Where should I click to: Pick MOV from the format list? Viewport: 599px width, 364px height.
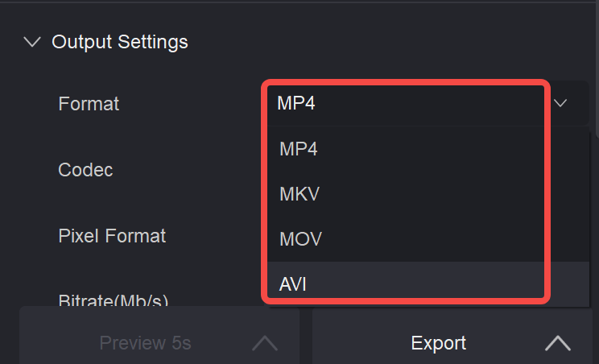coord(406,238)
